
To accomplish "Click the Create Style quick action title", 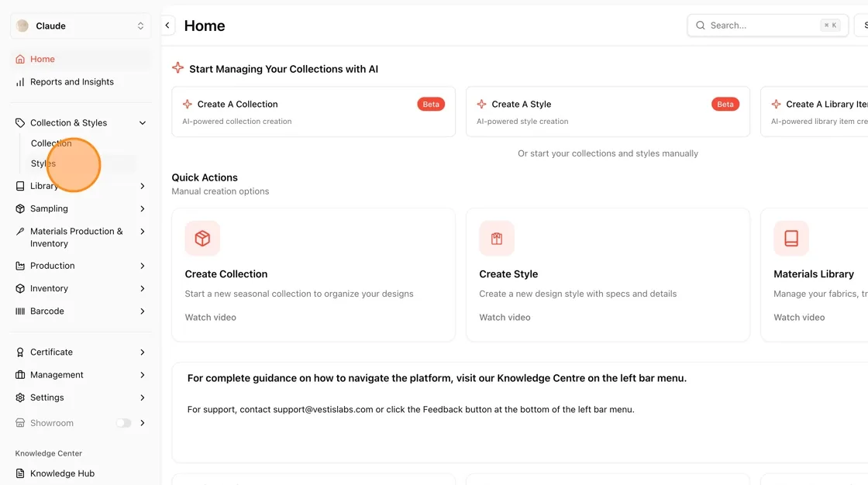I will click(508, 274).
